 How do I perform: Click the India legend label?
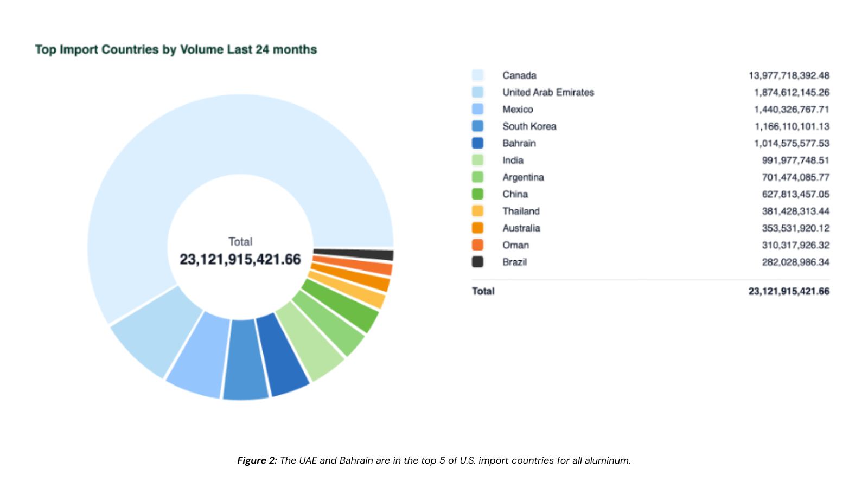click(x=513, y=160)
